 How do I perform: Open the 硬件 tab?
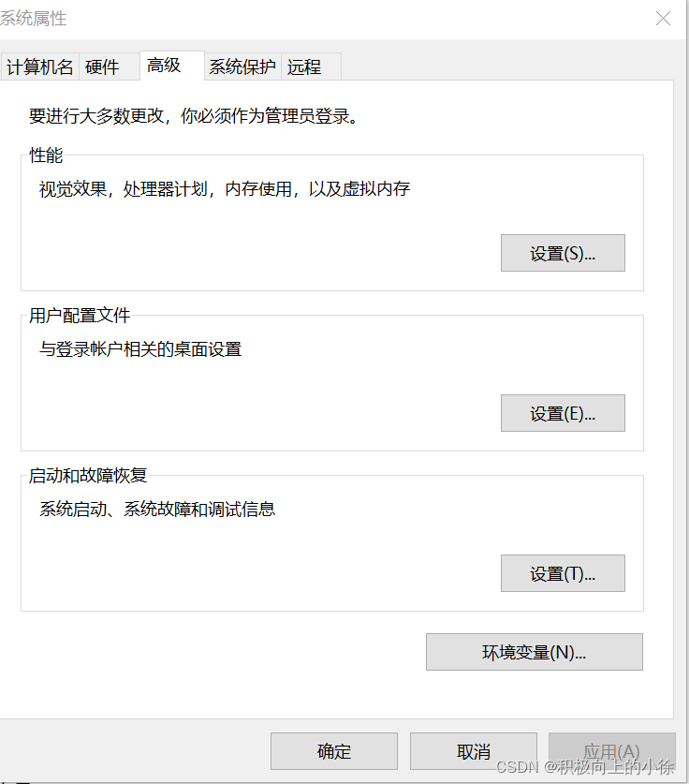109,67
